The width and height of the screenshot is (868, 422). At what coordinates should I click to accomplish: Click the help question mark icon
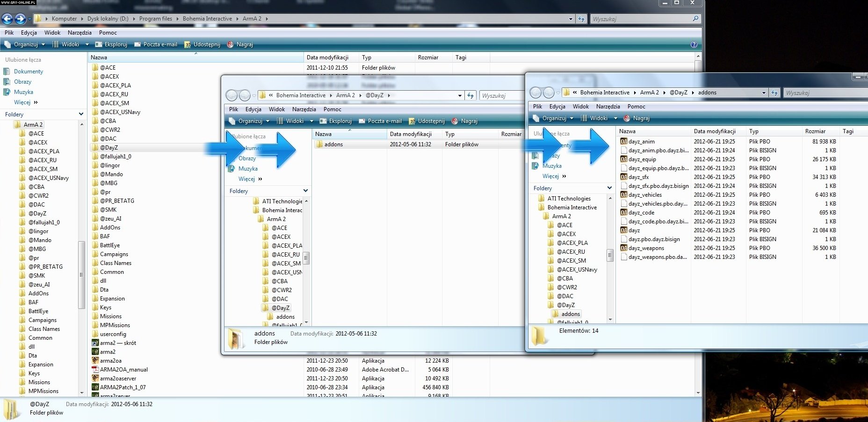[x=694, y=44]
